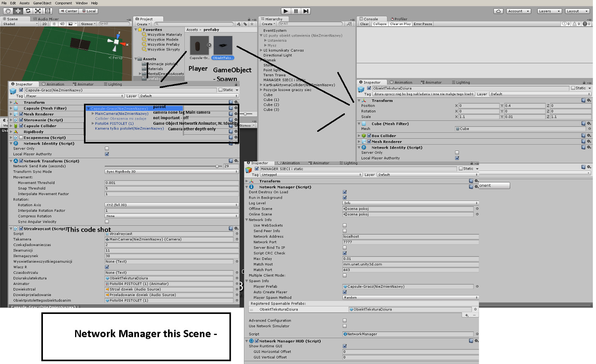Select the Hand tool in the toolbar
Screen dimensions: 596x364
click(8, 11)
